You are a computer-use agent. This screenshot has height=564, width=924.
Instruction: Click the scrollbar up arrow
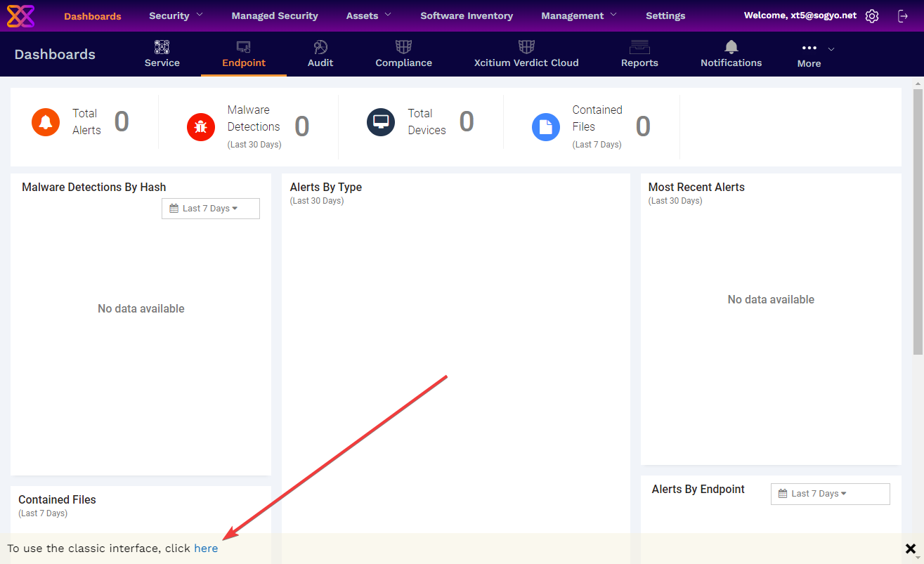click(918, 83)
